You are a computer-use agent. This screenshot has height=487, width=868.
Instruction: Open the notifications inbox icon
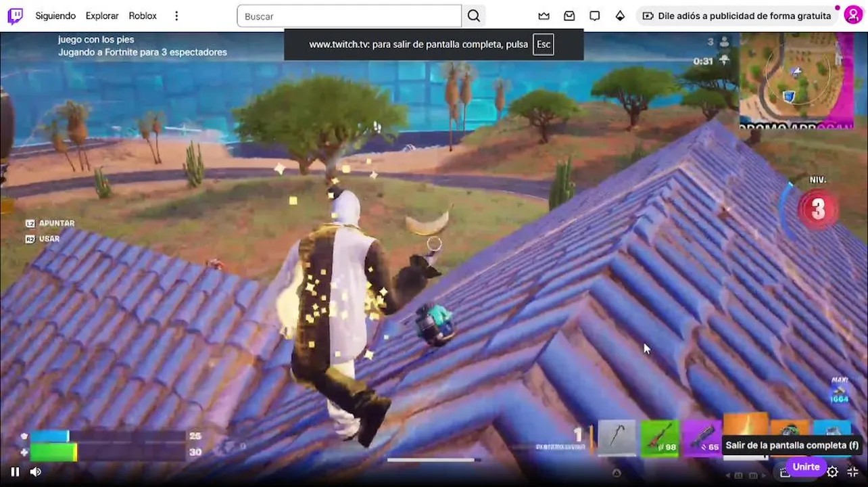[569, 16]
